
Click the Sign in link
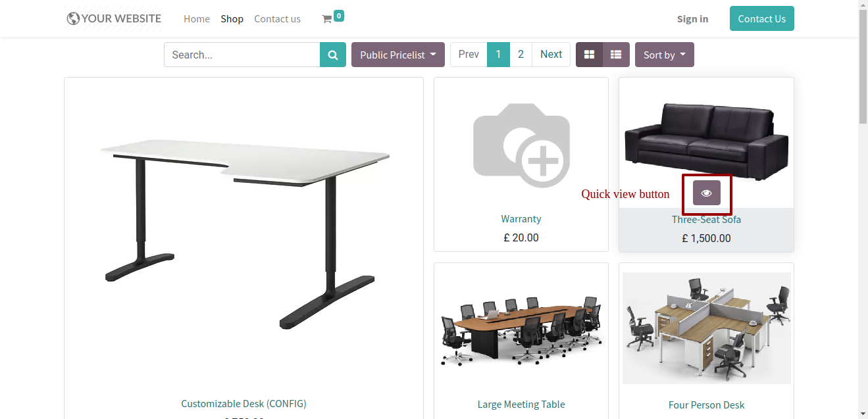click(693, 19)
